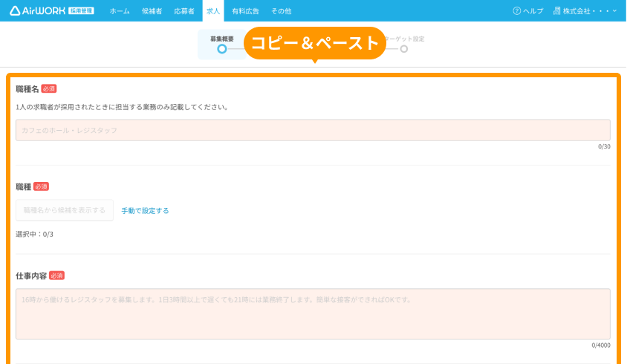Go to the ホーム menu

[x=120, y=11]
